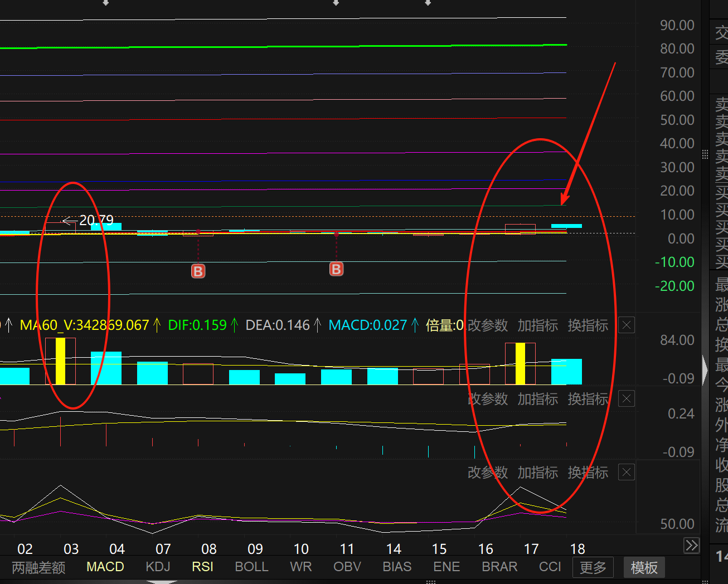The height and width of the screenshot is (584, 728).
Task: Collapse the right info panel with triangle arrow
Action: pos(705,369)
